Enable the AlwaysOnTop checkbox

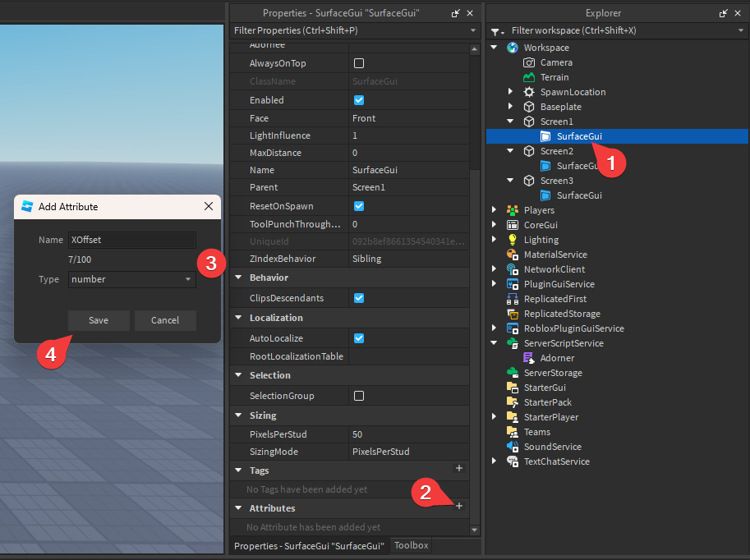tap(359, 63)
